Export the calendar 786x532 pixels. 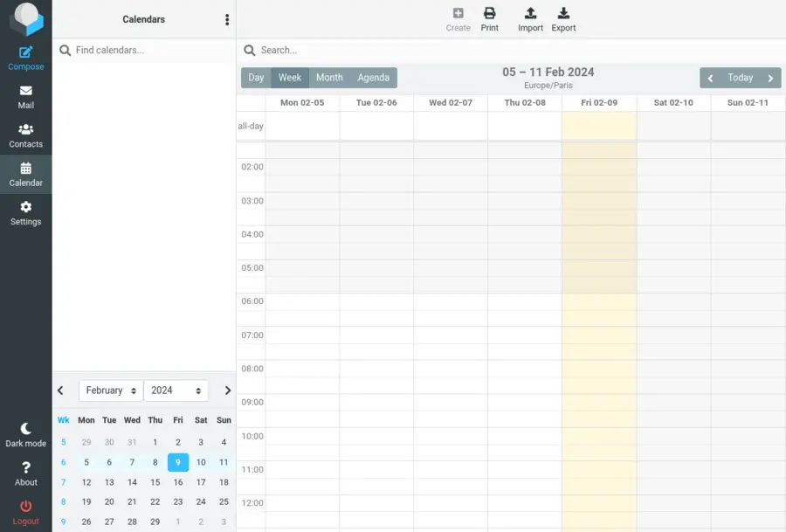[x=563, y=17]
